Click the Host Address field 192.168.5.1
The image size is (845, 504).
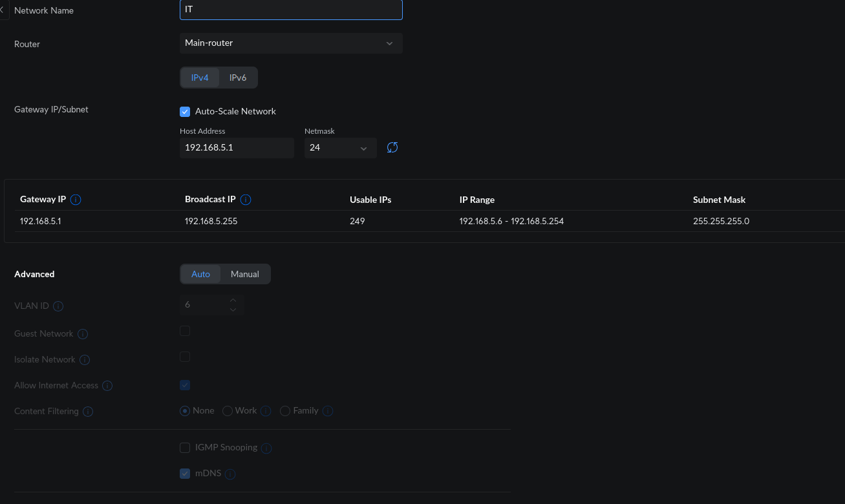click(237, 147)
